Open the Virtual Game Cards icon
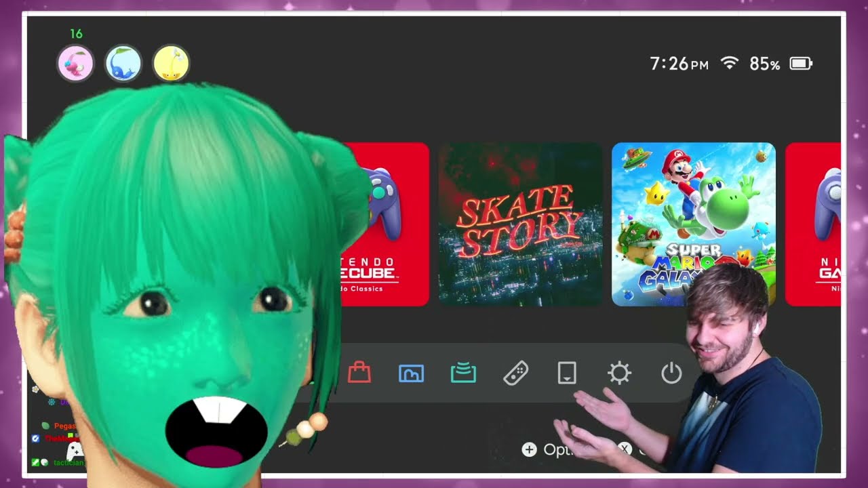 pyautogui.click(x=567, y=373)
